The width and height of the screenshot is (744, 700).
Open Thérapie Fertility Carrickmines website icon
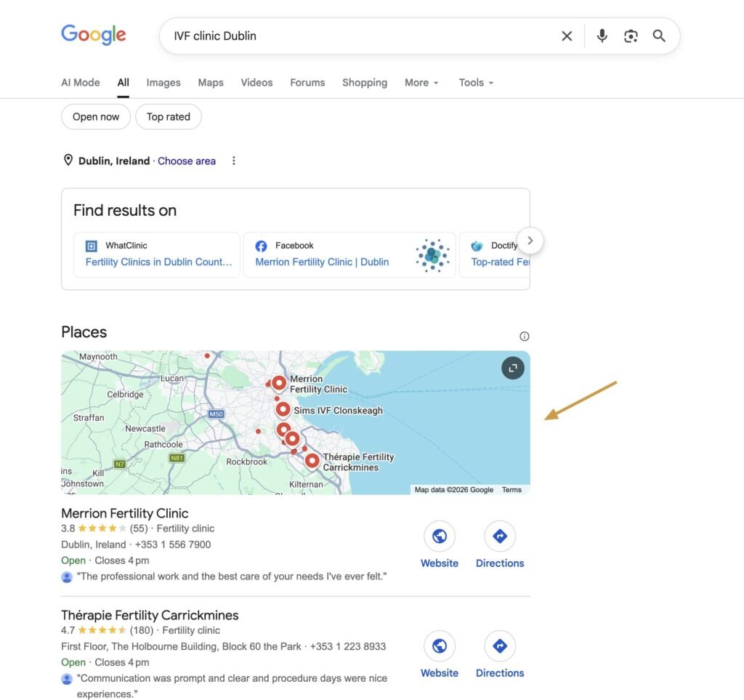[x=440, y=646]
